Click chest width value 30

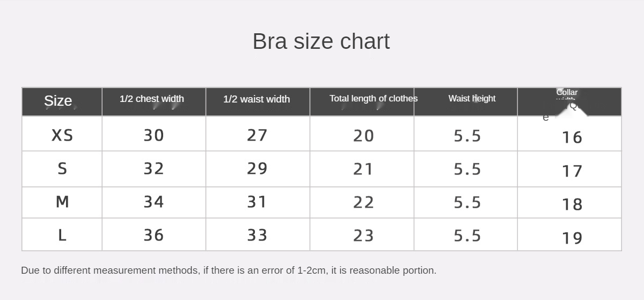(x=153, y=135)
